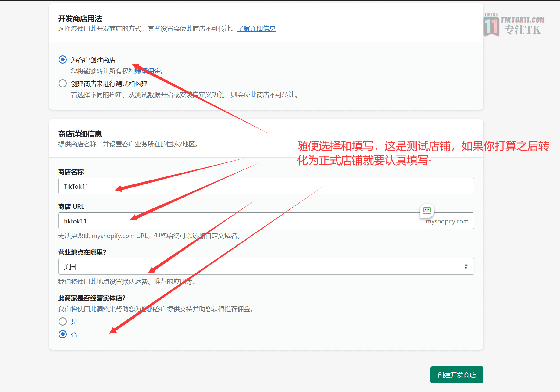560x392 pixels.
Task: Click the 我们将使用此地点设置默认运费 hint text
Action: click(128, 282)
